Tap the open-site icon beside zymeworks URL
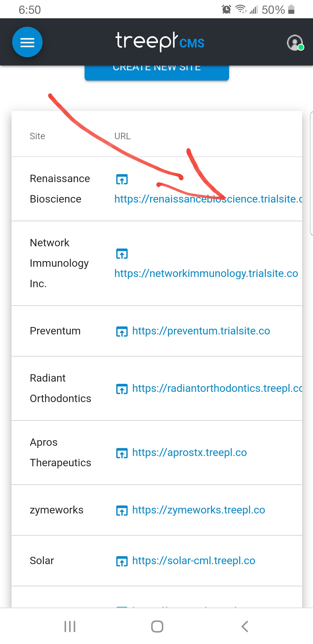Image resolution: width=313 pixels, height=644 pixels. click(122, 510)
